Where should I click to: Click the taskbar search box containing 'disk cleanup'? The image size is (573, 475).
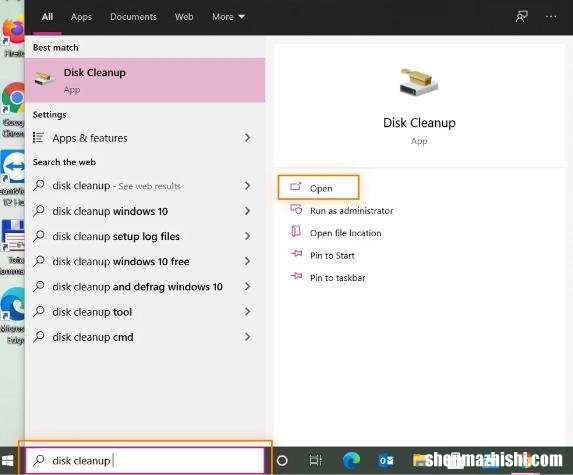[x=145, y=460]
